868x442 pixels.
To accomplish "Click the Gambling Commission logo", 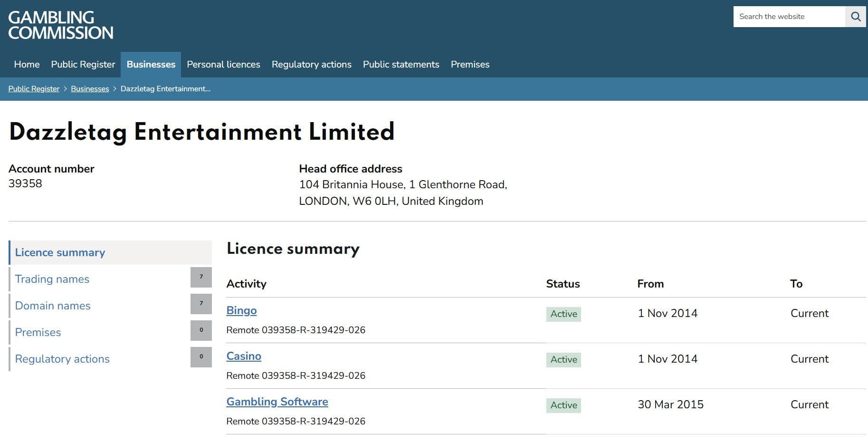I will [x=61, y=25].
